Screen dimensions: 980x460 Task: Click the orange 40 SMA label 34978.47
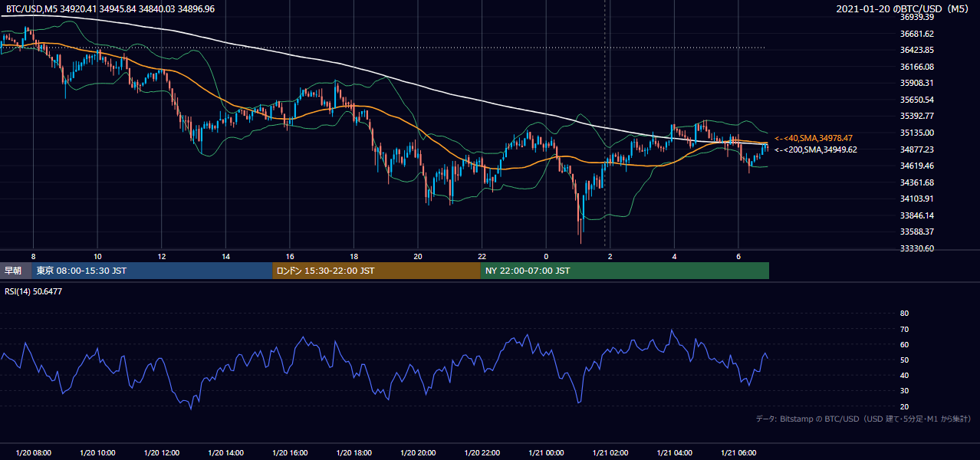814,138
